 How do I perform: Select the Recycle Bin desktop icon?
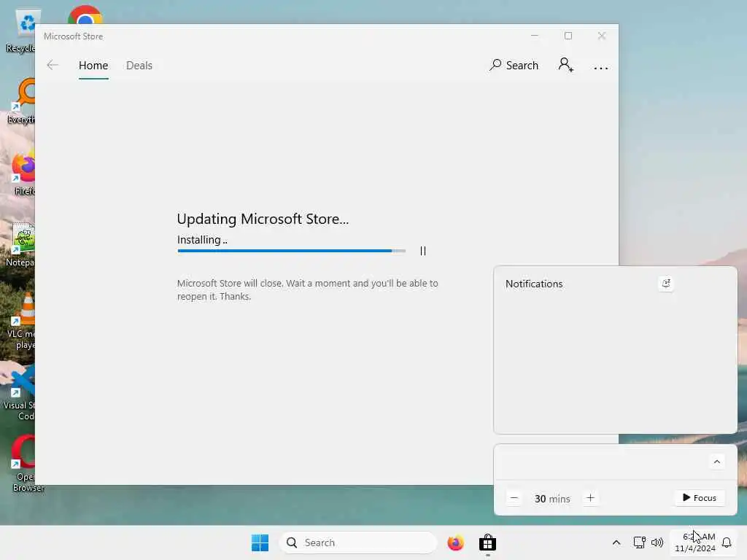point(21,31)
